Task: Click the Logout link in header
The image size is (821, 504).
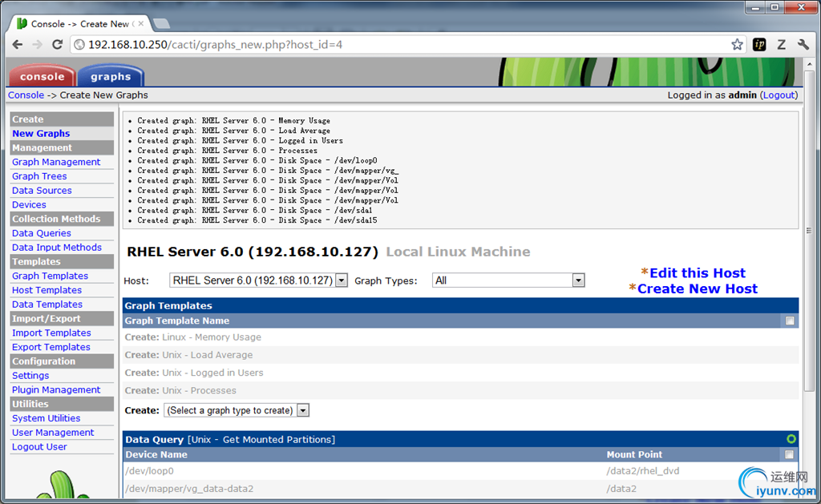Action: click(779, 95)
